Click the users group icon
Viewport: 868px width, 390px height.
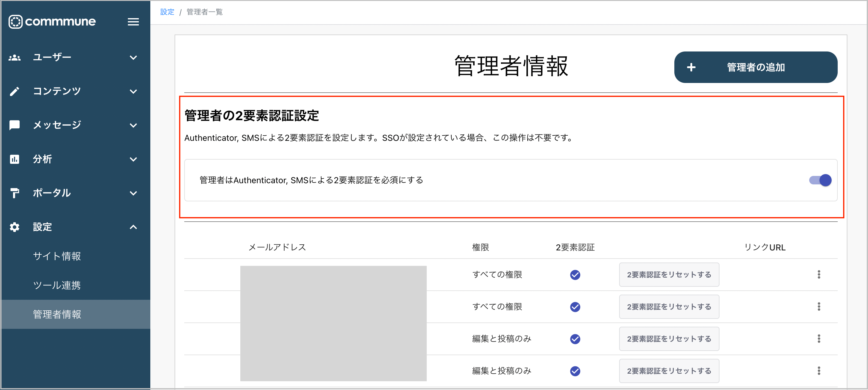pyautogui.click(x=15, y=58)
